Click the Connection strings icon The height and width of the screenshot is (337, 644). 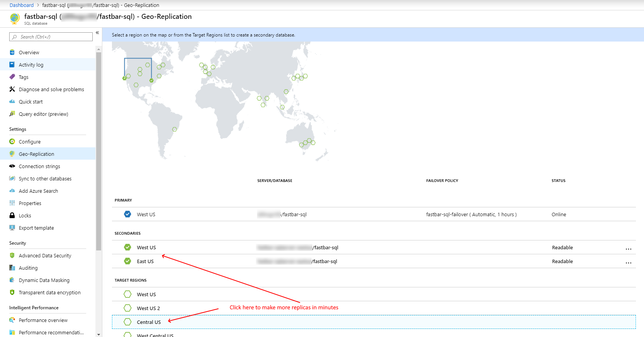12,166
